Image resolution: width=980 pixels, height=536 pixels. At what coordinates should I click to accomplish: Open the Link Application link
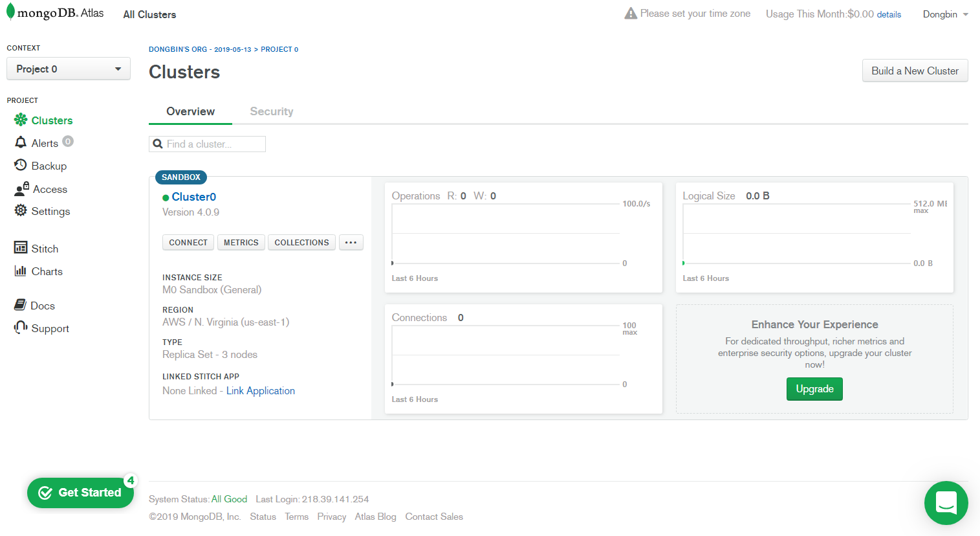261,390
